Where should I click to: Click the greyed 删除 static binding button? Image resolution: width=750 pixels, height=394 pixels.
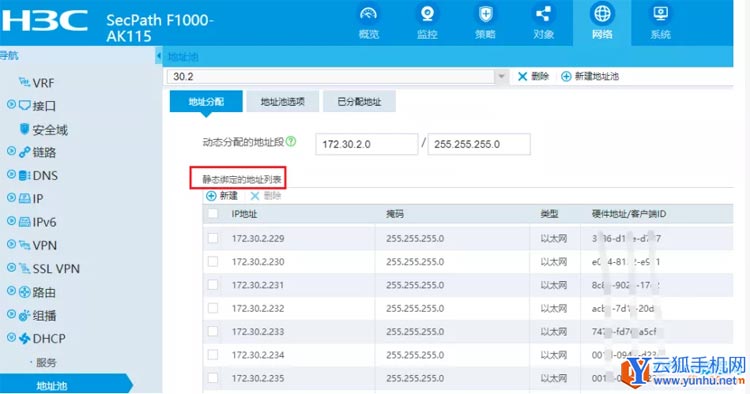pyautogui.click(x=265, y=196)
